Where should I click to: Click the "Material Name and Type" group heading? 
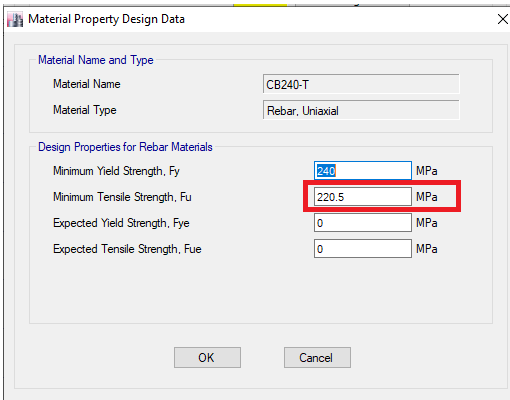[96, 60]
